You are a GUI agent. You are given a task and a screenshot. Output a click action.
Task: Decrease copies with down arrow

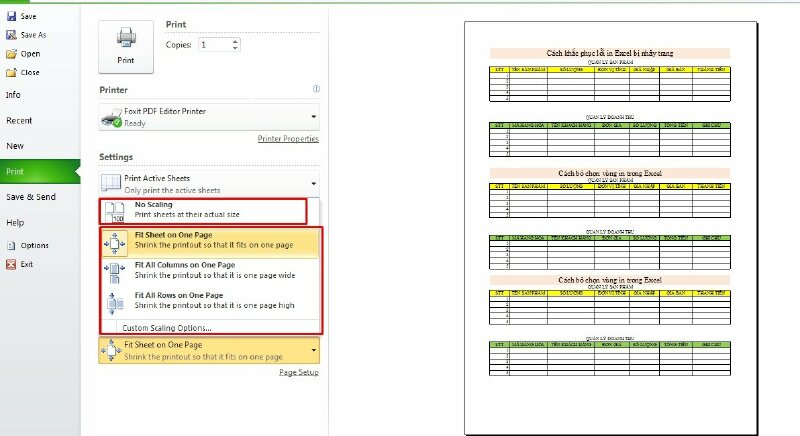(235, 48)
